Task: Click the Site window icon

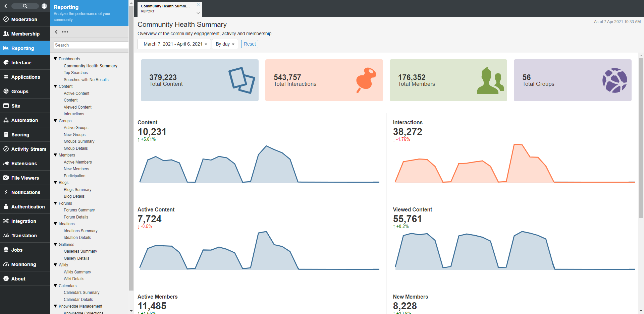Action: 6,106
